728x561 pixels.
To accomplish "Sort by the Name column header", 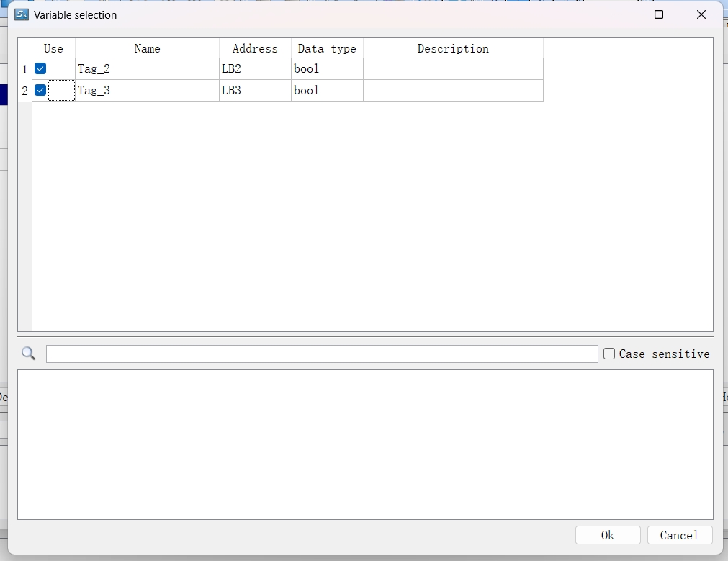I will [x=147, y=49].
